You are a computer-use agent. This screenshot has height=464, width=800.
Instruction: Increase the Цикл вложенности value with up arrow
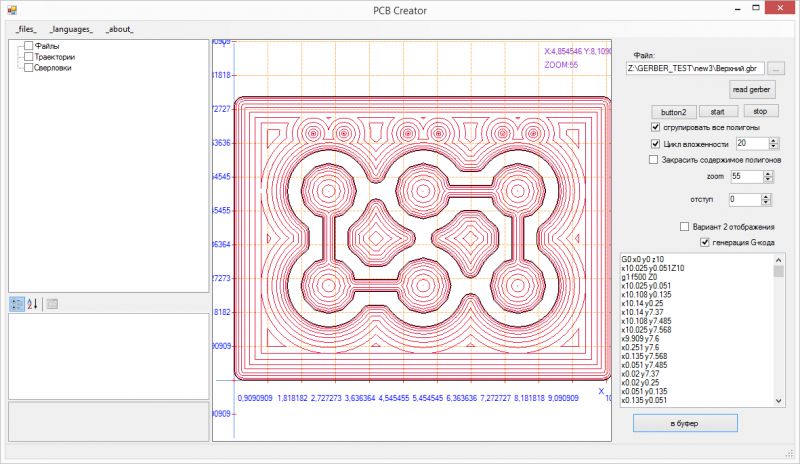coord(773,141)
